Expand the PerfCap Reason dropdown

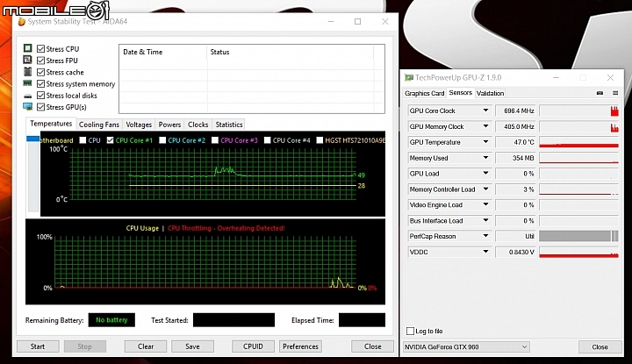(485, 236)
